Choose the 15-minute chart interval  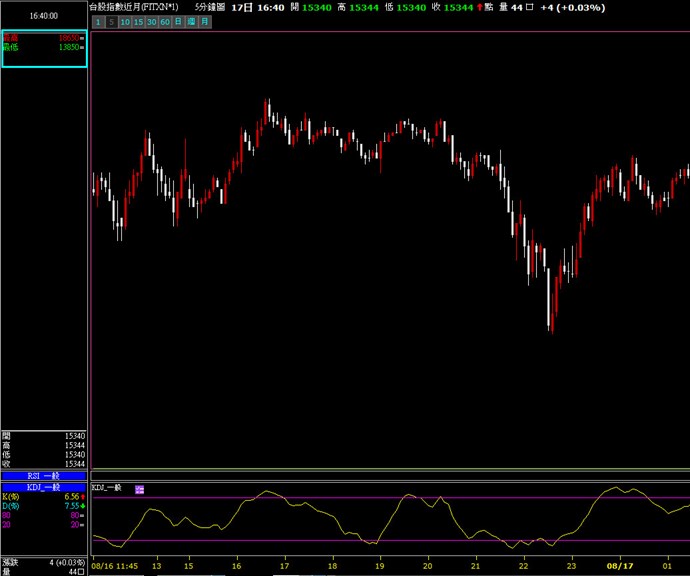tap(138, 21)
